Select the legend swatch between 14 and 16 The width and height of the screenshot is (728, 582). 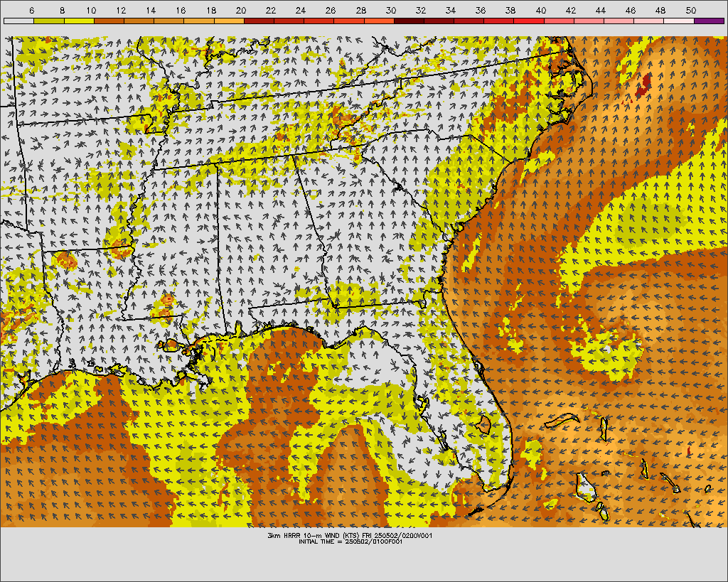(169, 21)
